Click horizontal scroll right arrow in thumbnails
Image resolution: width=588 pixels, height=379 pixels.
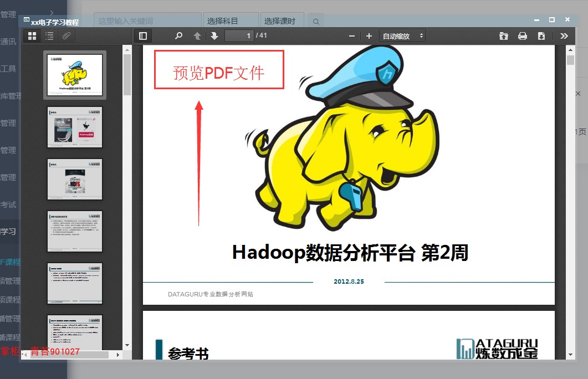tap(117, 355)
